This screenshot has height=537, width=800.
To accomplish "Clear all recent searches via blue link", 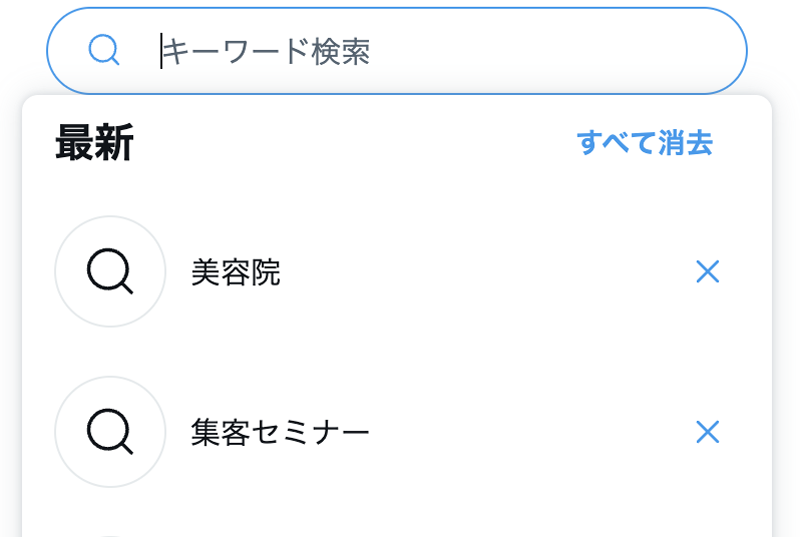I will [x=644, y=143].
